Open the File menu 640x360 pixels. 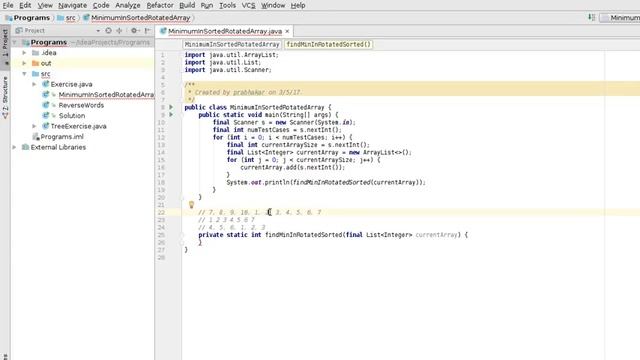8,5
